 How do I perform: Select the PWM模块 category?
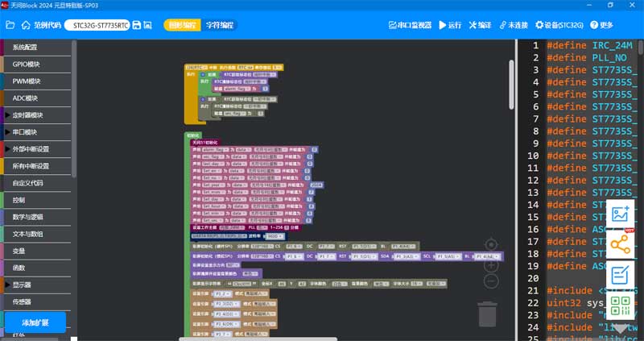pyautogui.click(x=37, y=81)
